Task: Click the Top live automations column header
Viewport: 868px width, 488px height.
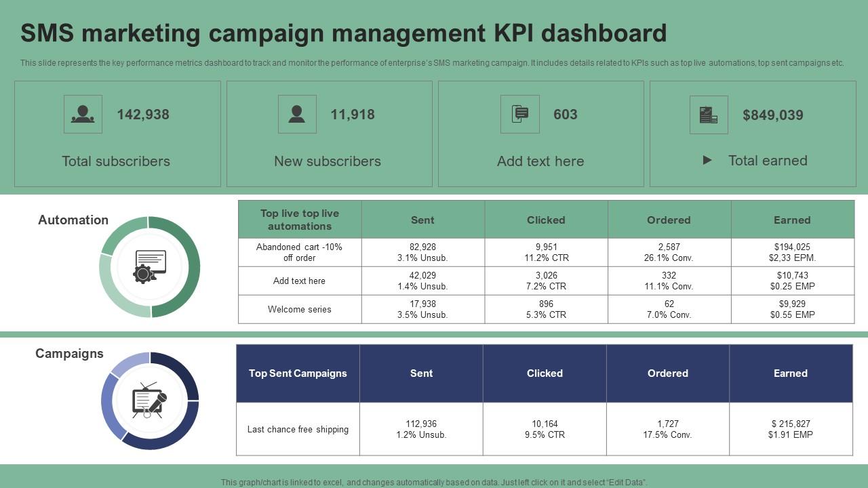Action: [300, 220]
